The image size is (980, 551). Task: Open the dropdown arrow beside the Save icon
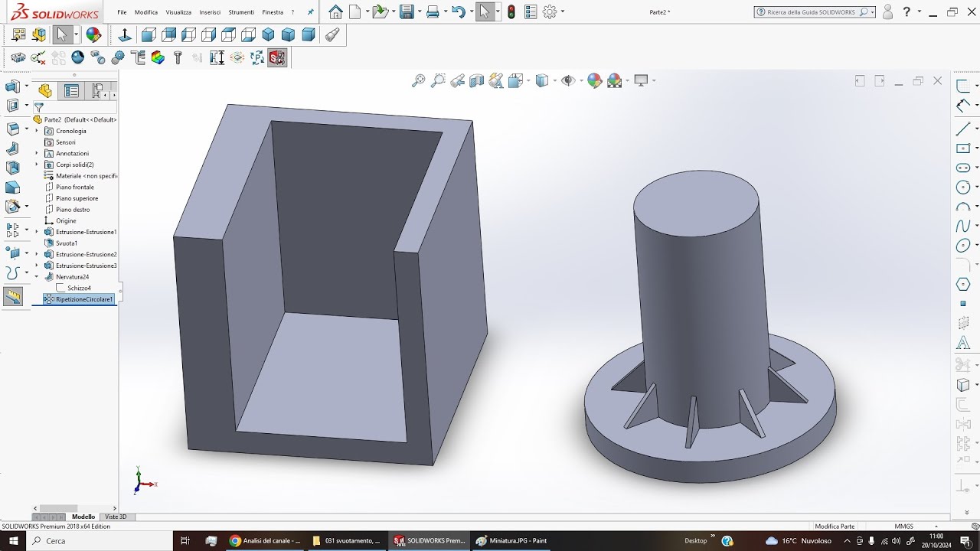[420, 12]
